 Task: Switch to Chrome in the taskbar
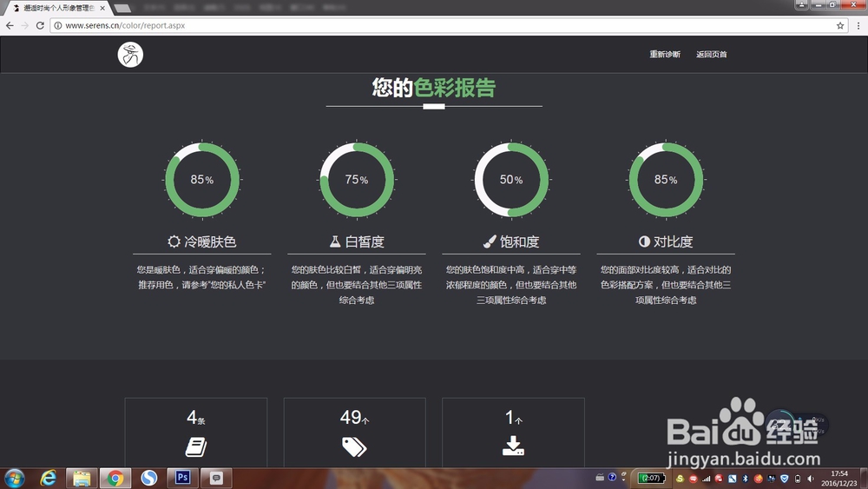115,478
